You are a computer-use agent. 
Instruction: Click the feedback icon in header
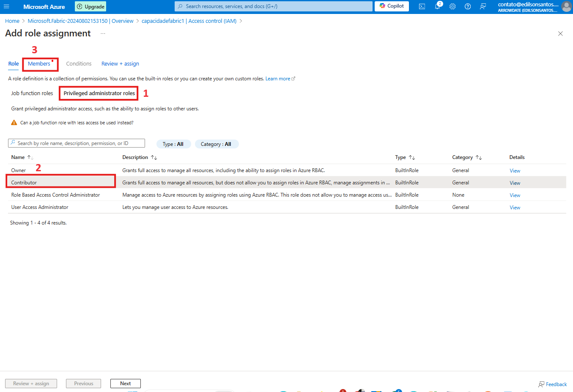[x=483, y=6]
